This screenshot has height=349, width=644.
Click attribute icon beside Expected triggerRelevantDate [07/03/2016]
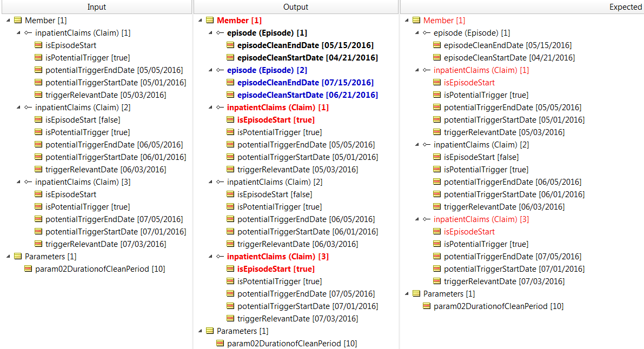coord(436,281)
